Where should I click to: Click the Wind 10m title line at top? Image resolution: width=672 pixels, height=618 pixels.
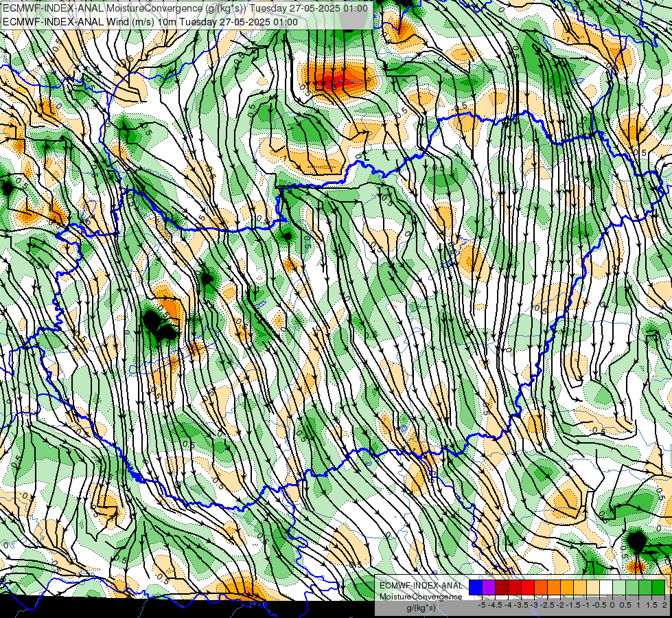150,22
